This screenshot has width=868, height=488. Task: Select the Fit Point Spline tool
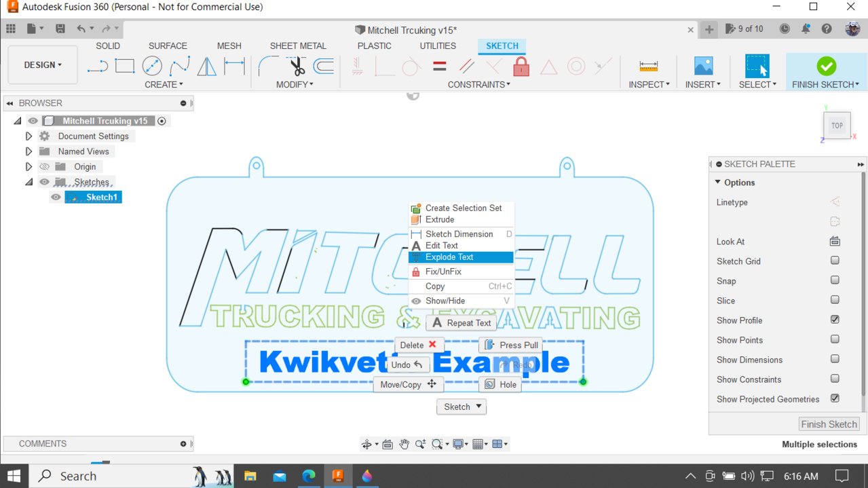[x=179, y=66]
